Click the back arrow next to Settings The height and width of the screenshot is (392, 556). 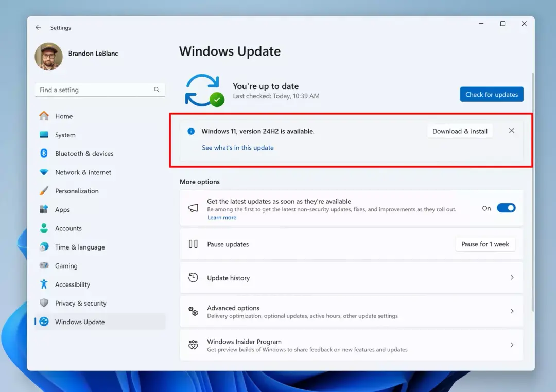coord(38,27)
